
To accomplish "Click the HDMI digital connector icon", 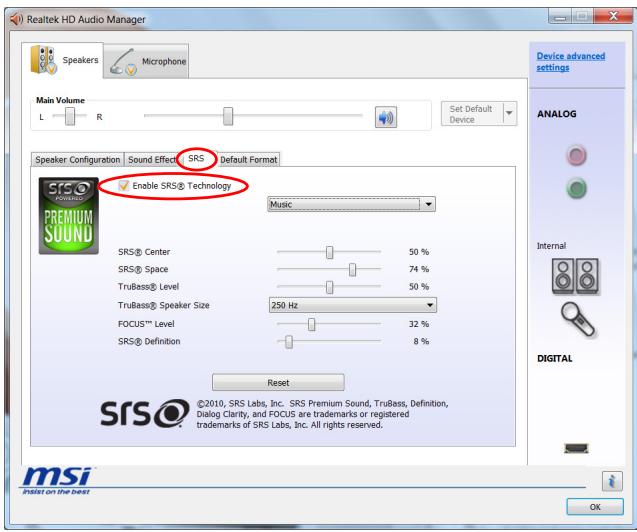I will 576,448.
